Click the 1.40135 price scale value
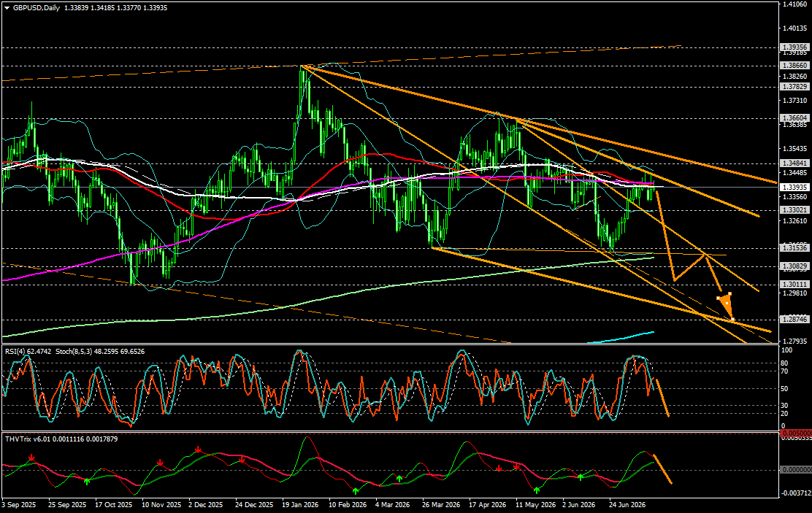The height and width of the screenshot is (513, 812). pyautogui.click(x=796, y=28)
